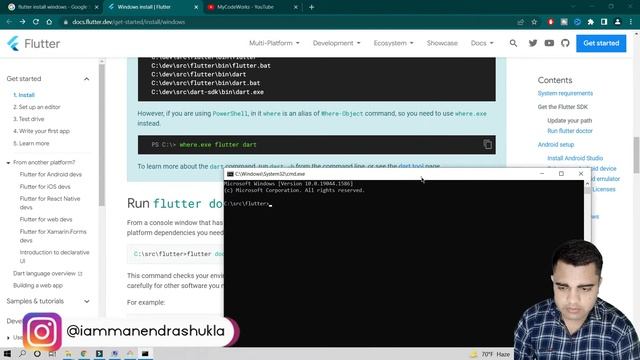Open 1. Install in the sidebar
Screen dimensions: 640x360
(x=24, y=95)
